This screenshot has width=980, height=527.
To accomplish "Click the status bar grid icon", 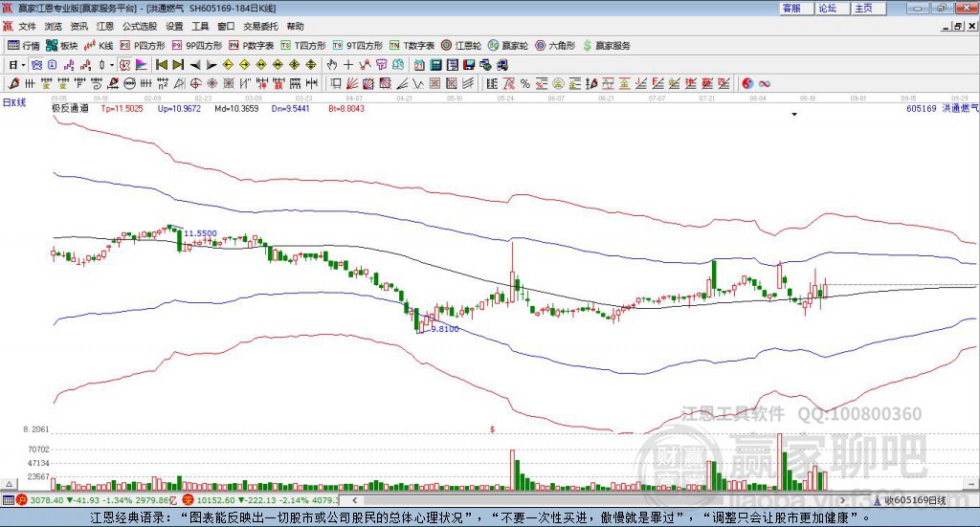I will click(8, 500).
